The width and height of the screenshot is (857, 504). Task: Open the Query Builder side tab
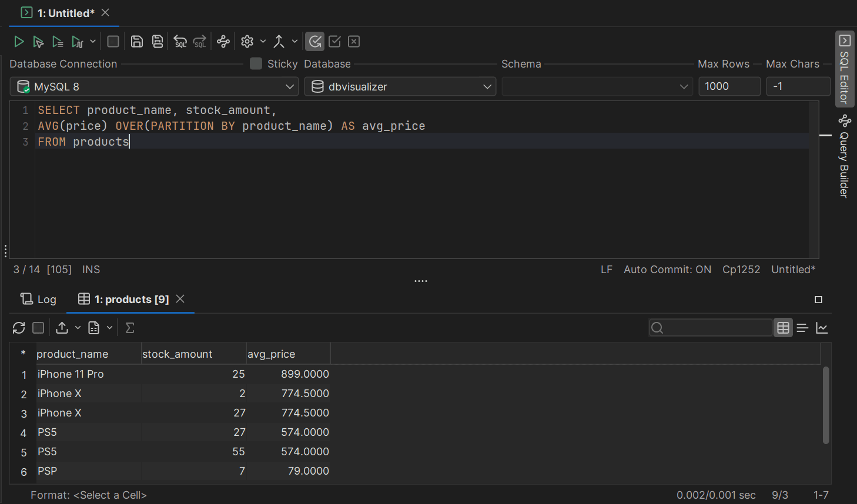[x=845, y=157]
